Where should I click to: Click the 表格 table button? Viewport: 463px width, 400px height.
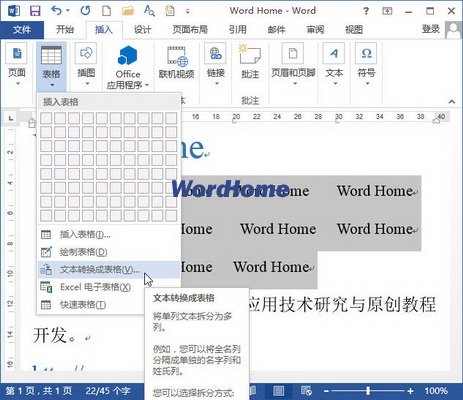(x=51, y=66)
